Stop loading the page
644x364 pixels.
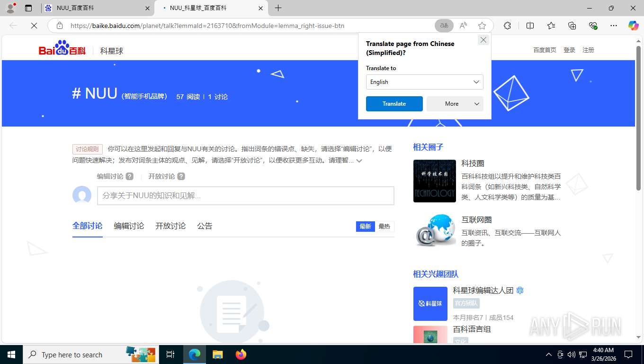(34, 26)
